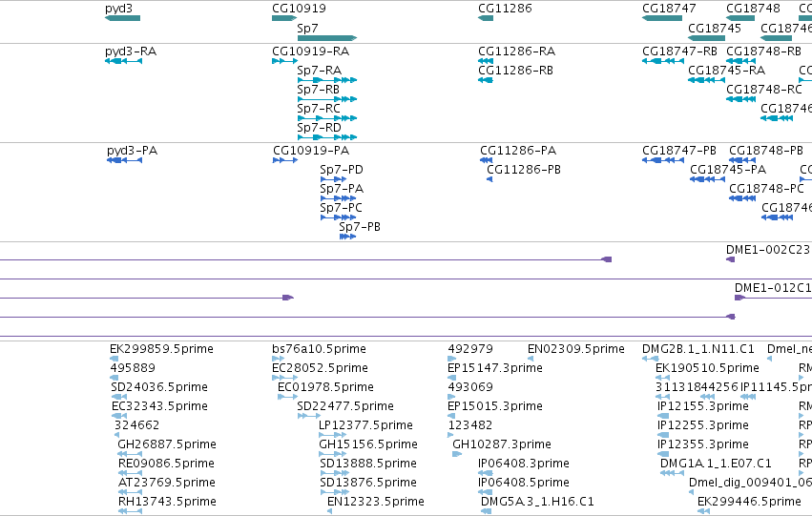The width and height of the screenshot is (812, 516).
Task: Click the CG11286-PA protein feature
Action: pos(487,160)
